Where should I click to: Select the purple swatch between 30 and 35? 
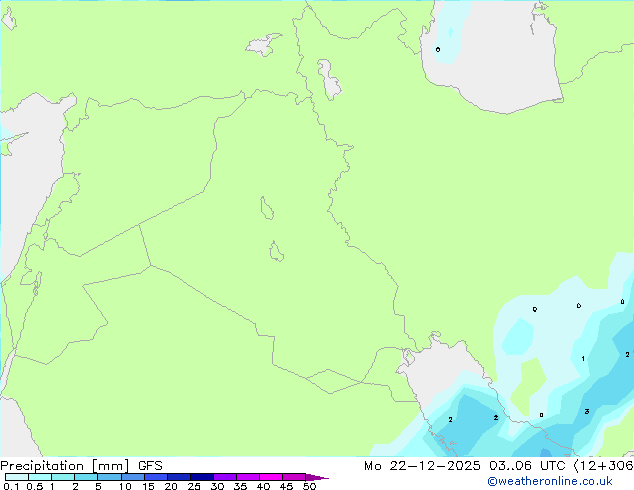tap(225, 477)
